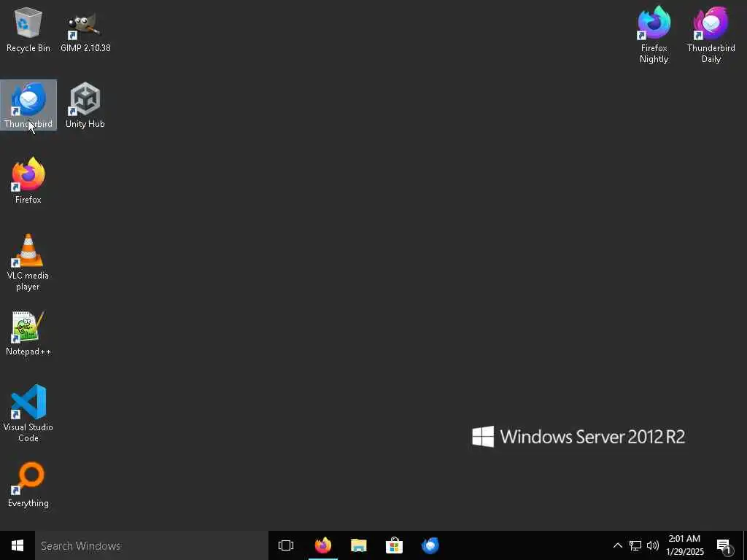Select the VLC media player shortcut

coord(28,262)
